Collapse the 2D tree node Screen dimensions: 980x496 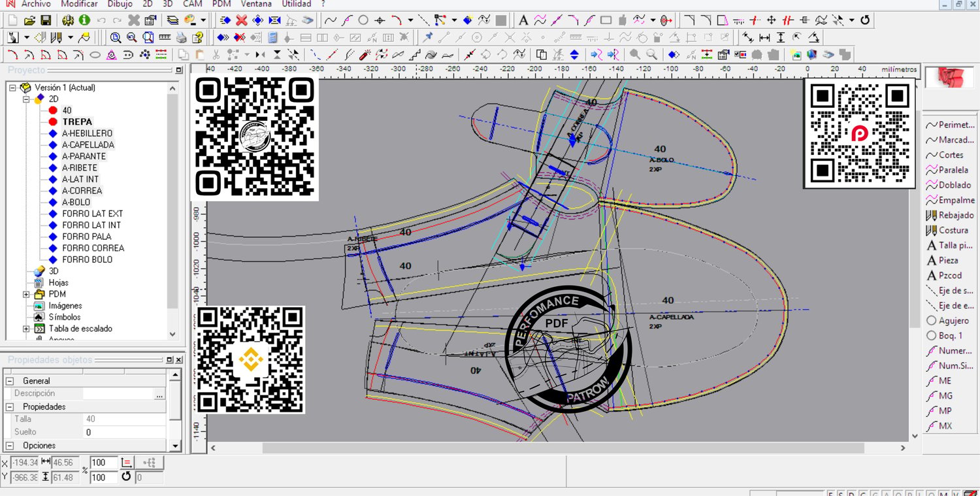[x=27, y=99]
